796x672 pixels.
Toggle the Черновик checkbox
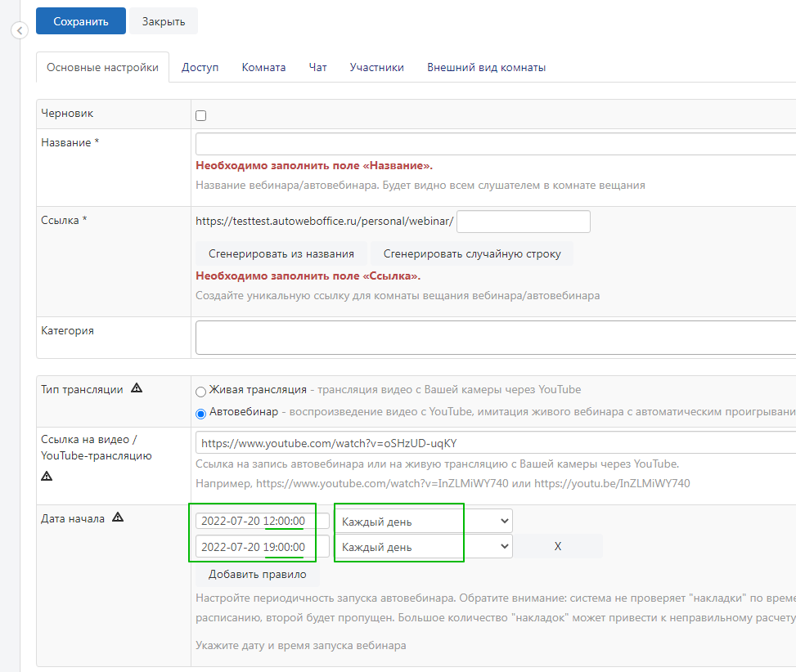[201, 115]
